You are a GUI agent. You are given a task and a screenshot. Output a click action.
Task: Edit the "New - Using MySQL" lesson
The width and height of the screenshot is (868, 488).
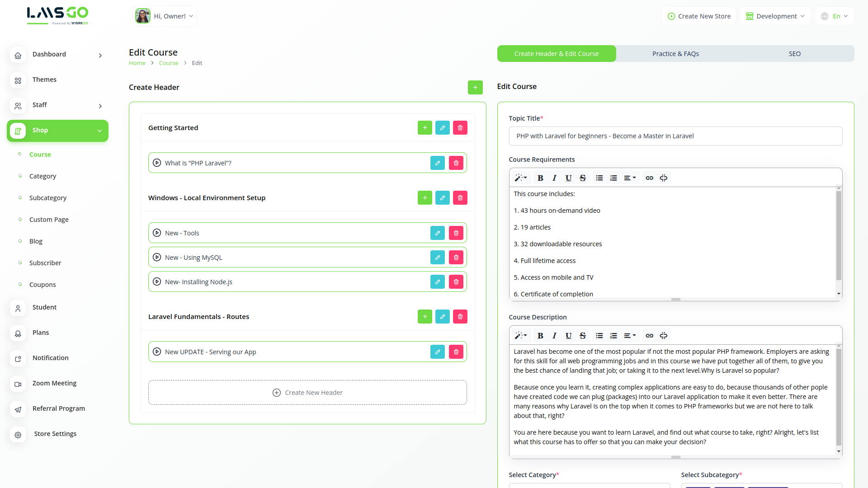(437, 258)
